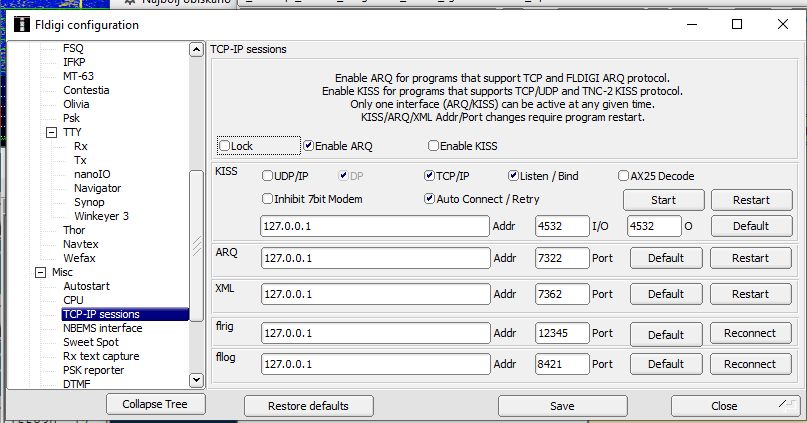The image size is (807, 423).
Task: Click the flrig Reconnect button
Action: 750,333
